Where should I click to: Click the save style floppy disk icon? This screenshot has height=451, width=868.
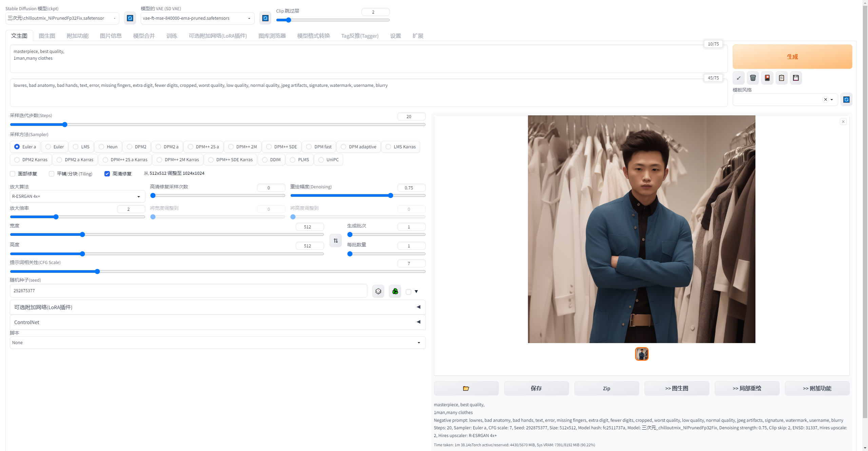(x=796, y=78)
